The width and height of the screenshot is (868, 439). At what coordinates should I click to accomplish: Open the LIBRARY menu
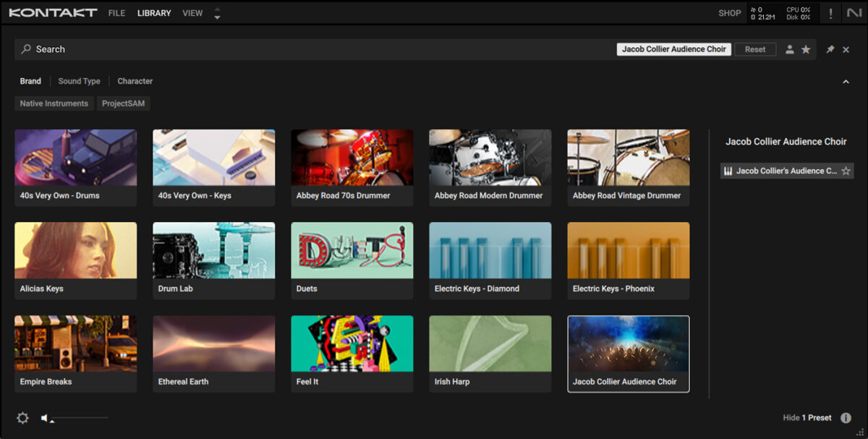tap(154, 13)
